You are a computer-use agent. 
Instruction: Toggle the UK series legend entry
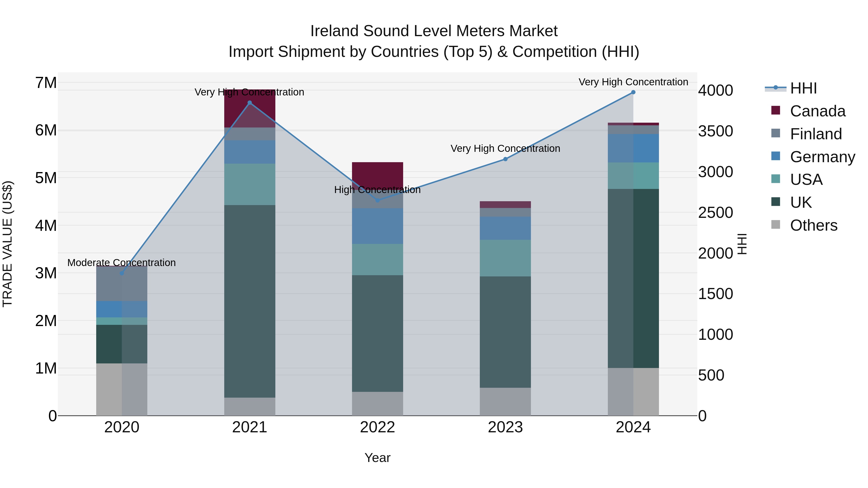click(x=791, y=202)
